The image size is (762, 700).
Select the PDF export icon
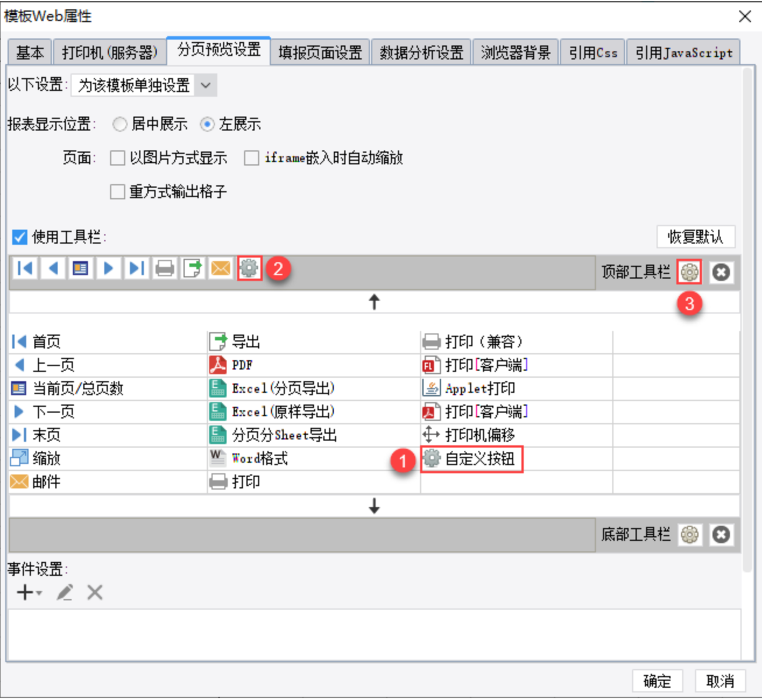(x=218, y=365)
